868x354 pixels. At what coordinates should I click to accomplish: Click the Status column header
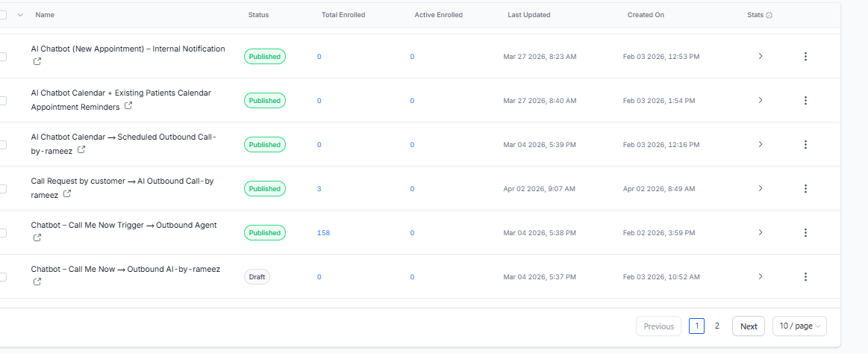[258, 15]
